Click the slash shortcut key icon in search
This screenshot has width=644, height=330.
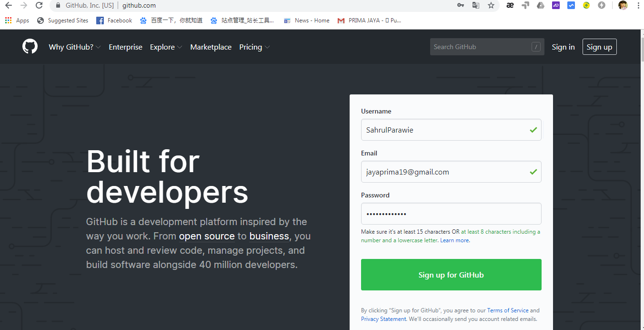[x=536, y=47]
